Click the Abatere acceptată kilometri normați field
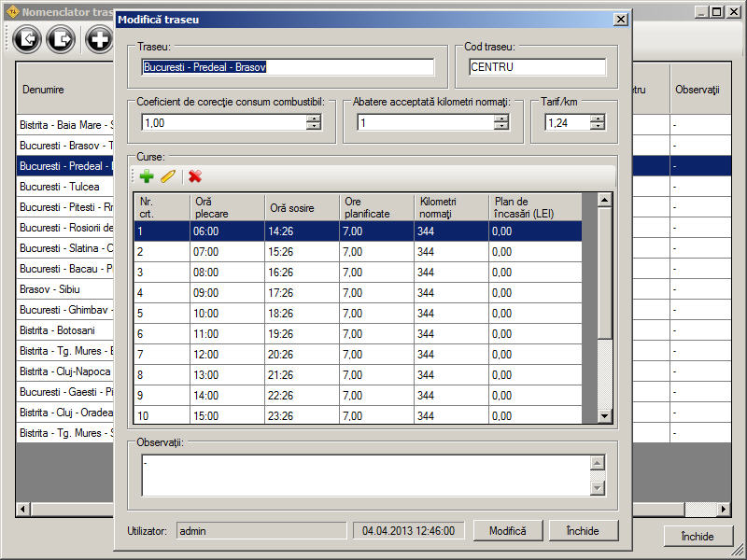This screenshot has height=560, width=747. pos(426,123)
